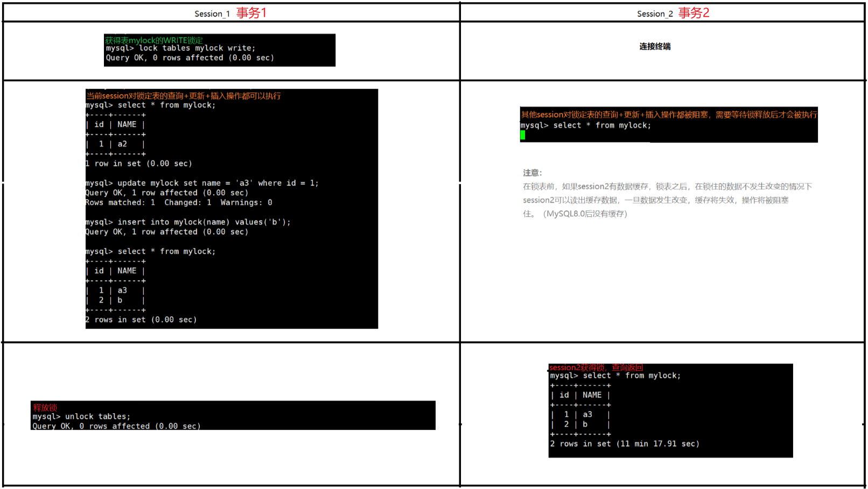Click the note line 'session2可以读出缓存数据'

(656, 200)
